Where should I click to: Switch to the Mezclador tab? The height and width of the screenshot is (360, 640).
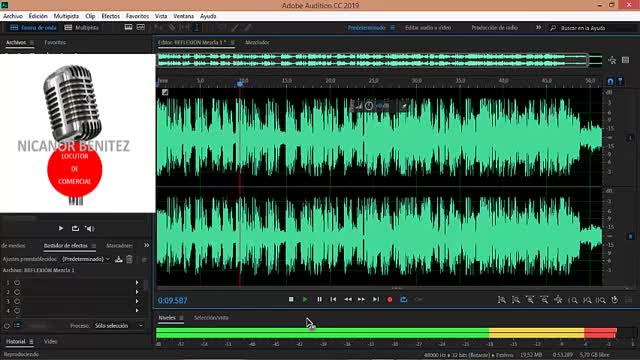point(257,42)
